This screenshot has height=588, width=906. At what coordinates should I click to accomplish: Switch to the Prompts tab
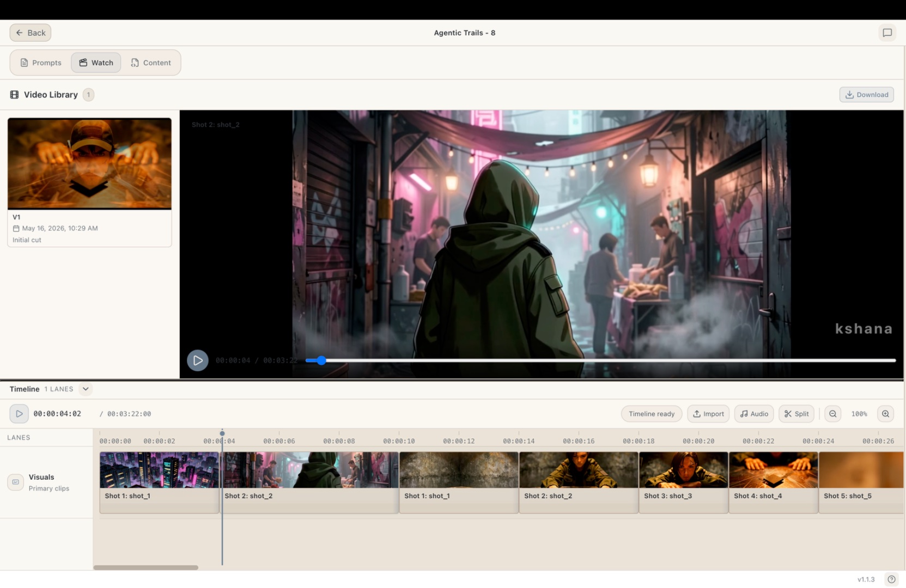(x=41, y=63)
